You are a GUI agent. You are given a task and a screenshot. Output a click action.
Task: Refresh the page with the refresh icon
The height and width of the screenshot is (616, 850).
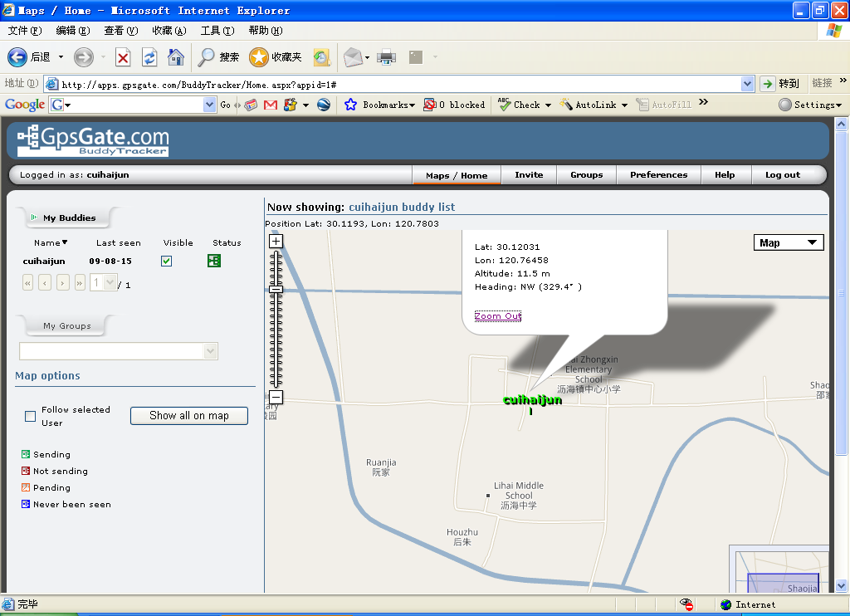point(149,57)
